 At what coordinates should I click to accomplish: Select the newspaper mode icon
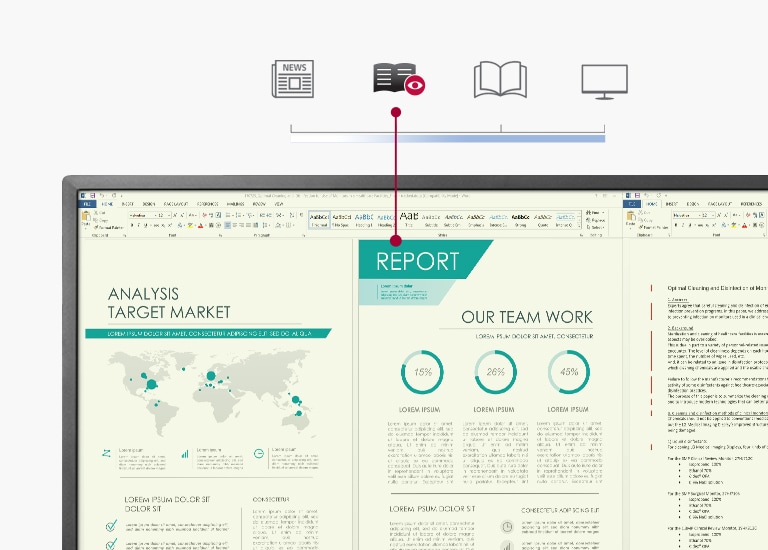(292, 79)
